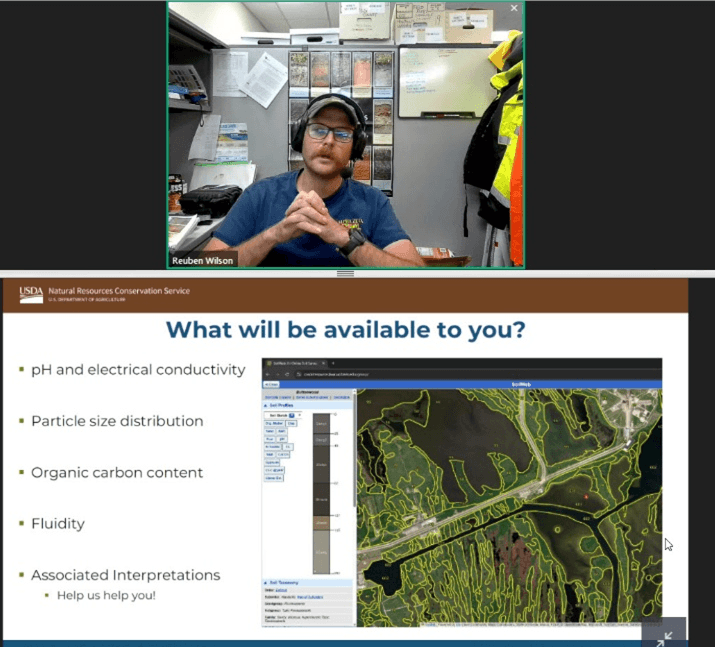Click the Natural Resources Conservation Service header text
The image size is (715, 647).
[x=118, y=291]
